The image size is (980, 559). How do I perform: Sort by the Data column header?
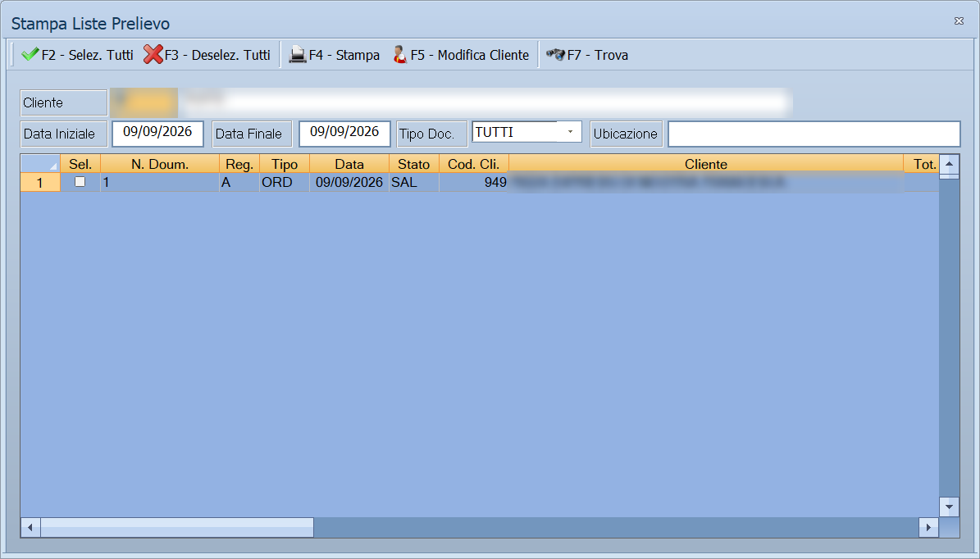(349, 164)
